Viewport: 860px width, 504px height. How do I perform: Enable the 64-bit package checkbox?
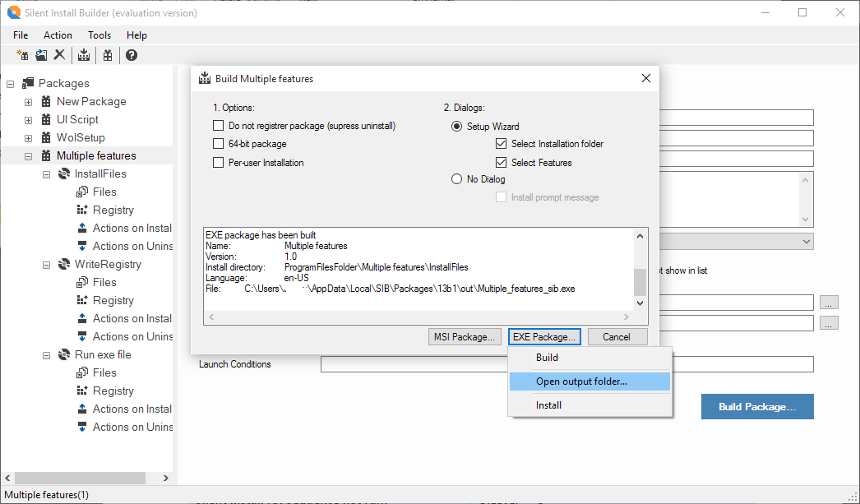[x=218, y=144]
